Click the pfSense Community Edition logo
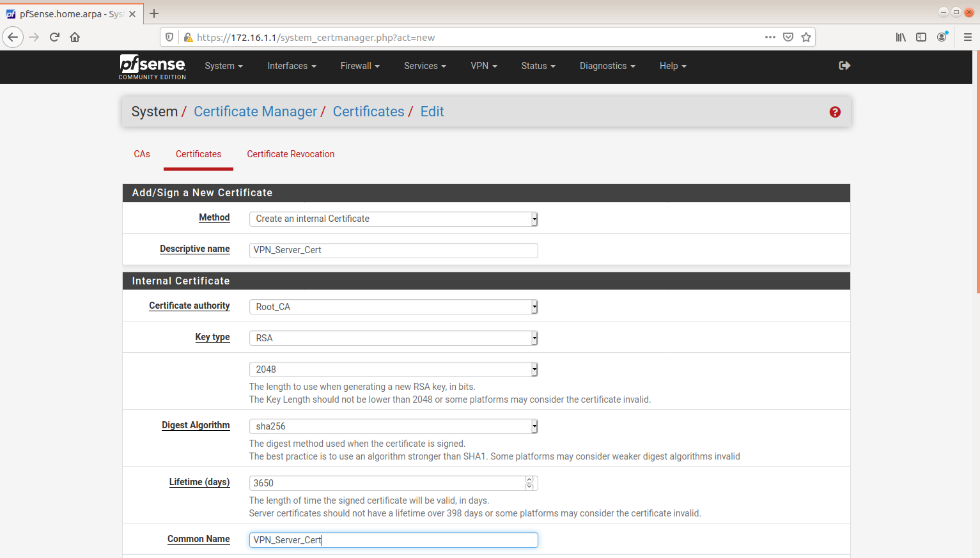The height and width of the screenshot is (558, 980). coord(152,66)
